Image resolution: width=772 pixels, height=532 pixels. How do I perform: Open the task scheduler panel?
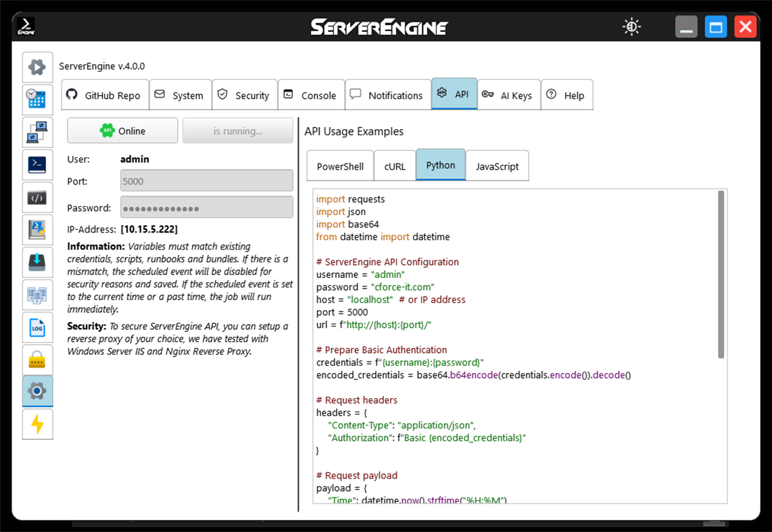point(37,99)
